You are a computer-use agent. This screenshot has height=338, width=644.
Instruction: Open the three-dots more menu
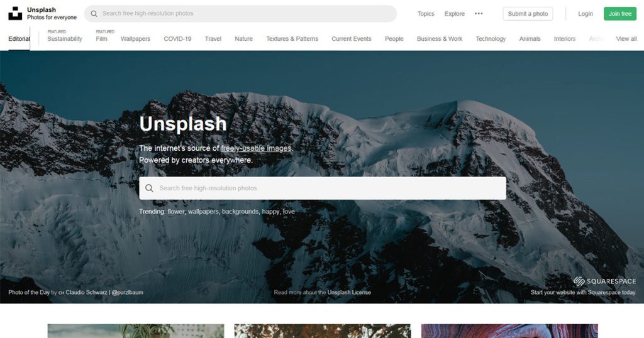coord(479,14)
